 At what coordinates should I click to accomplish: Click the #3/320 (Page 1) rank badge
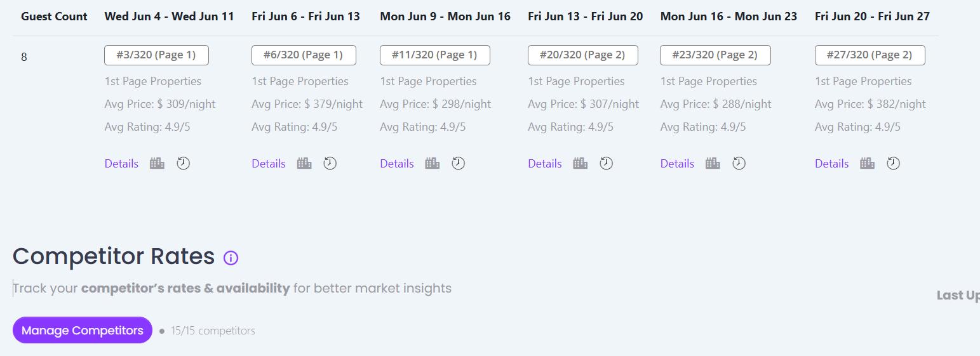[x=156, y=55]
